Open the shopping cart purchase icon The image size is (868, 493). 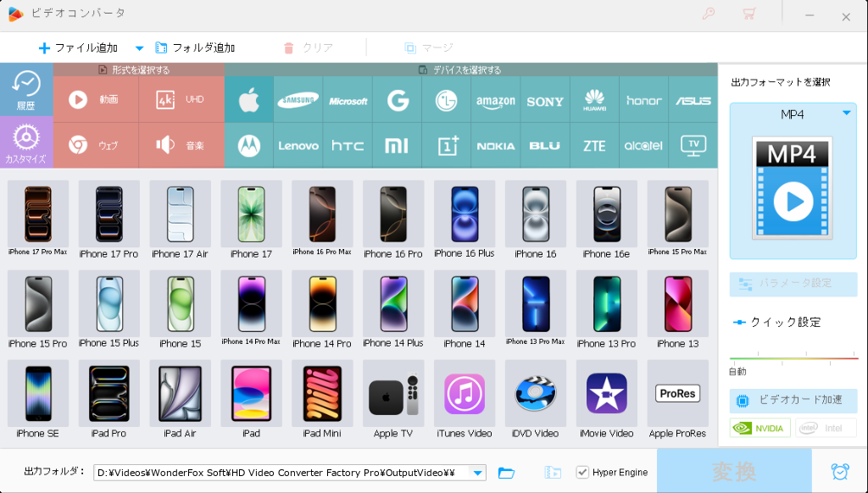click(x=749, y=14)
